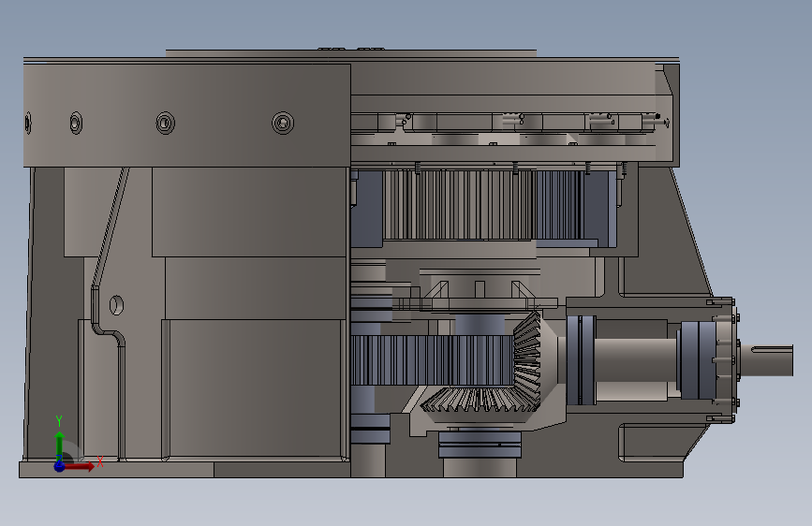Select the bolted end cap flange on the shaft housing
This screenshot has width=812, height=526.
click(x=728, y=360)
